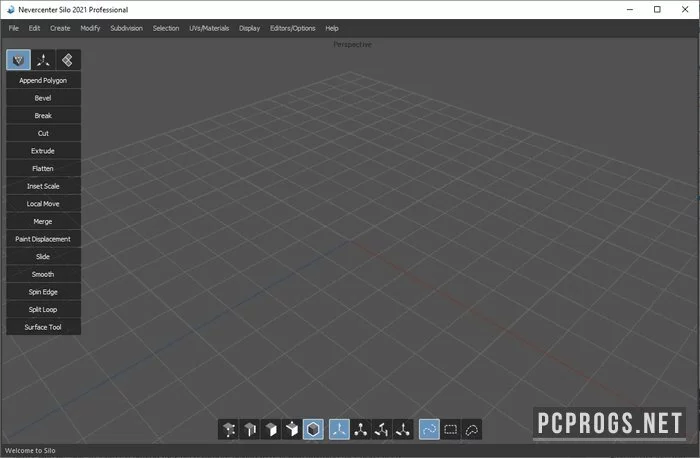Switch to the manipulator tools tab icon

[43, 60]
